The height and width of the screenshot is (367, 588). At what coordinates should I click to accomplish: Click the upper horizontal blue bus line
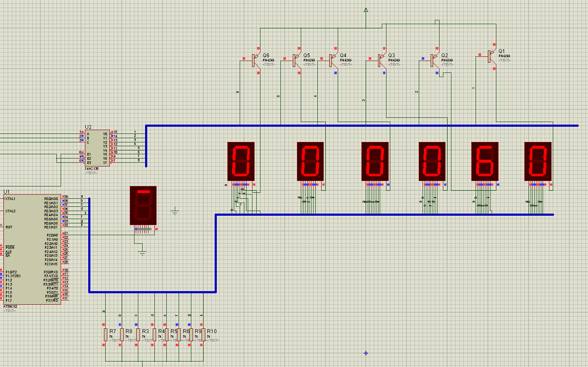coord(362,125)
